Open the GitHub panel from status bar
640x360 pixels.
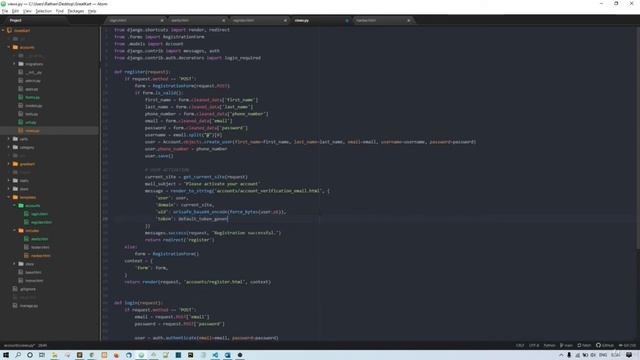(x=604, y=345)
